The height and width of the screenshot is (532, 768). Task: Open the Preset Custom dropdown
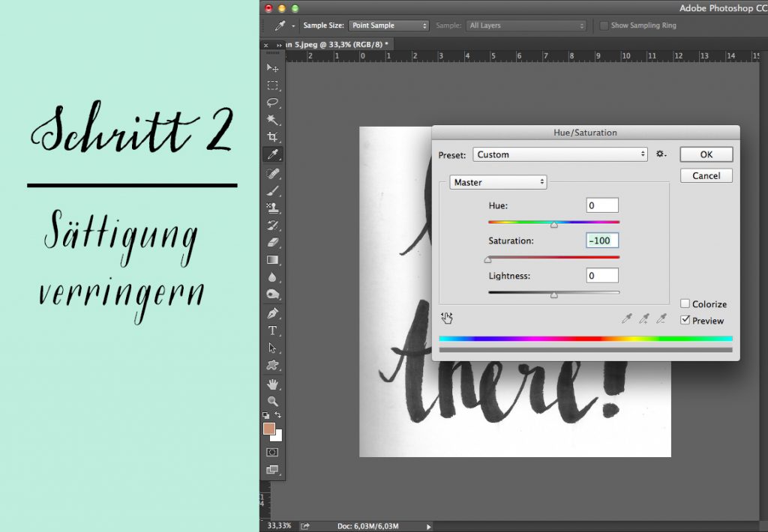560,154
